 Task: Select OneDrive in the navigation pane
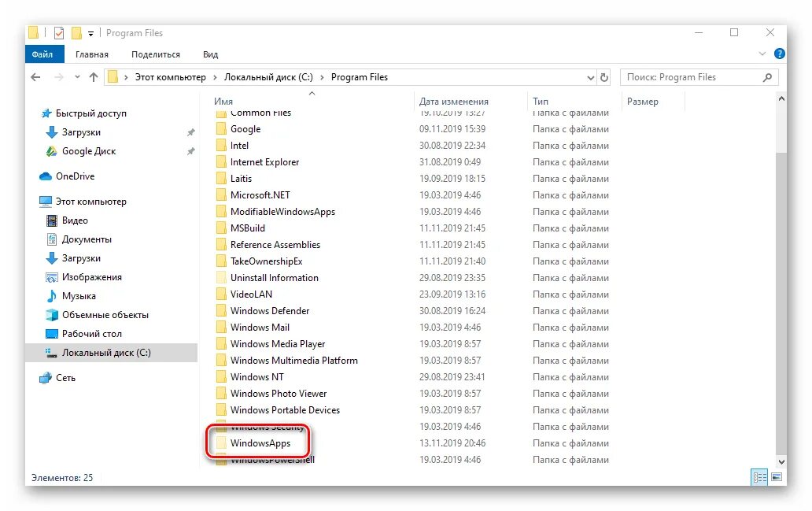pyautogui.click(x=68, y=176)
